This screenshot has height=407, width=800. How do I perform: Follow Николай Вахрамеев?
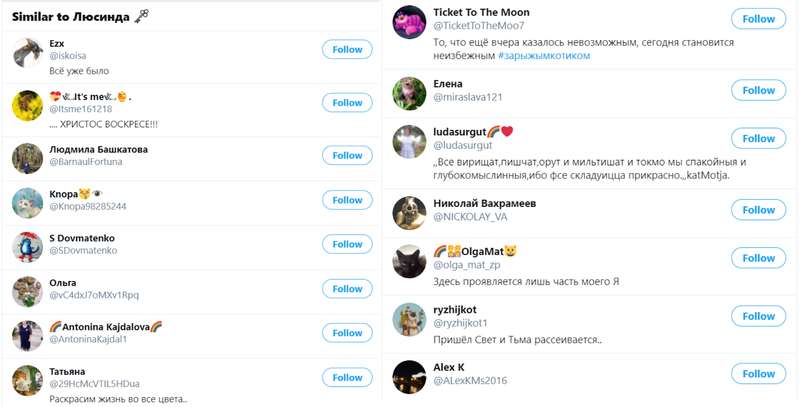(x=758, y=210)
